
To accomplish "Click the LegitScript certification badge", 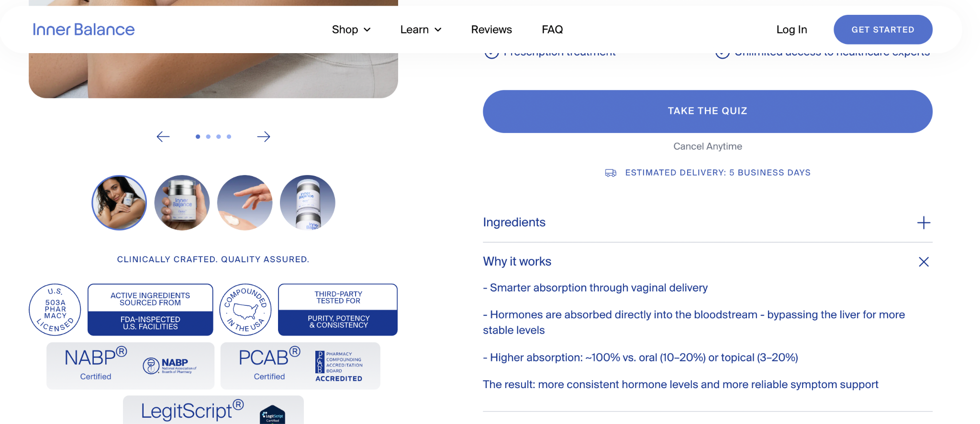I will tap(213, 410).
